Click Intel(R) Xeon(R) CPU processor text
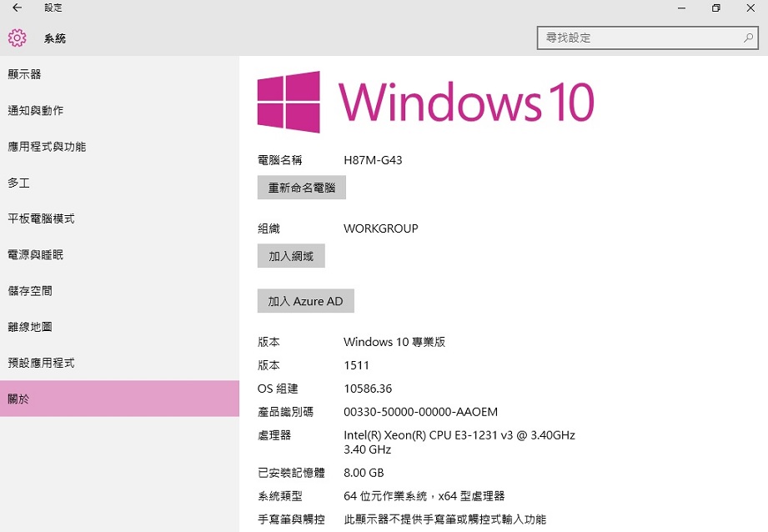The height and width of the screenshot is (532, 768). pyautogui.click(x=459, y=442)
